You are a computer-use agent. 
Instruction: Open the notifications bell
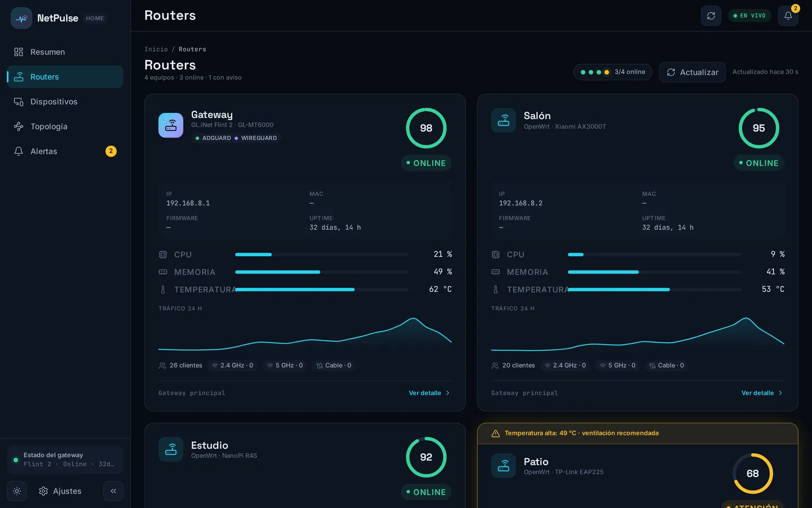pos(788,16)
